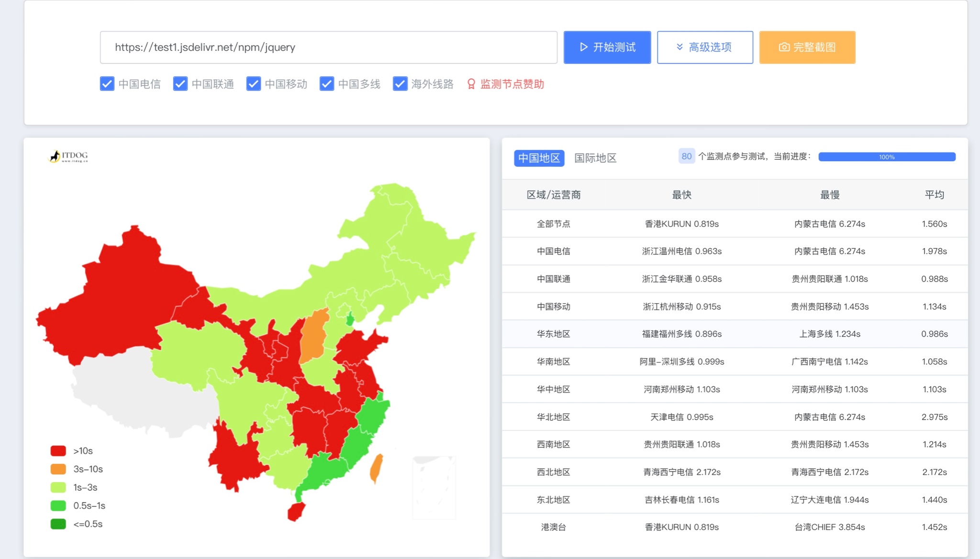Open the 监测节点赞助 sponsor link
This screenshot has height=559, width=980.
pyautogui.click(x=512, y=84)
